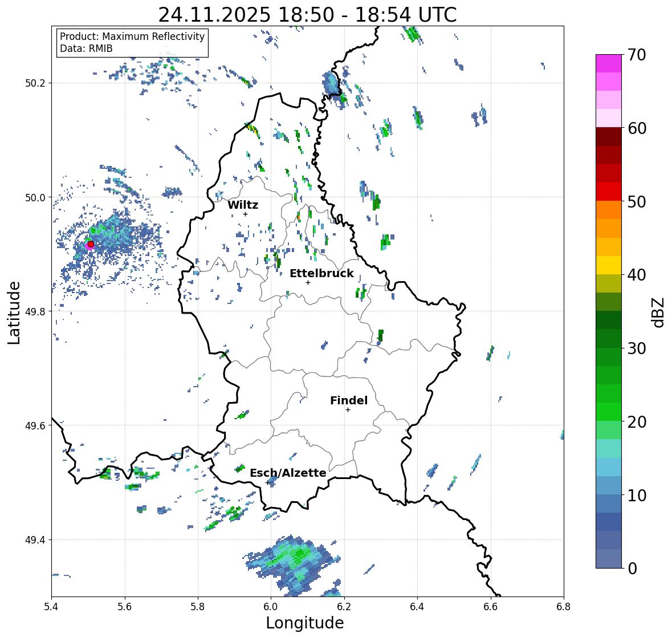Click the 40 tick on the colorbar

click(x=637, y=275)
